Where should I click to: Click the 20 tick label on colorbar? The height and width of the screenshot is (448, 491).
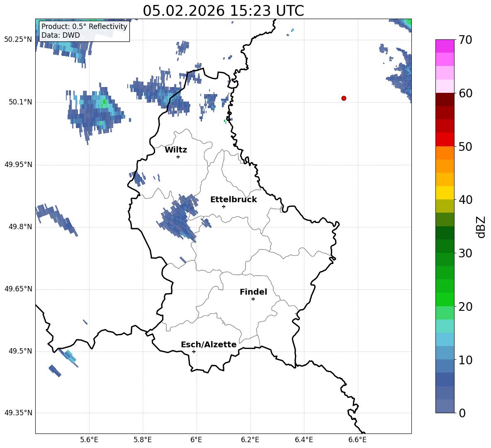click(465, 307)
